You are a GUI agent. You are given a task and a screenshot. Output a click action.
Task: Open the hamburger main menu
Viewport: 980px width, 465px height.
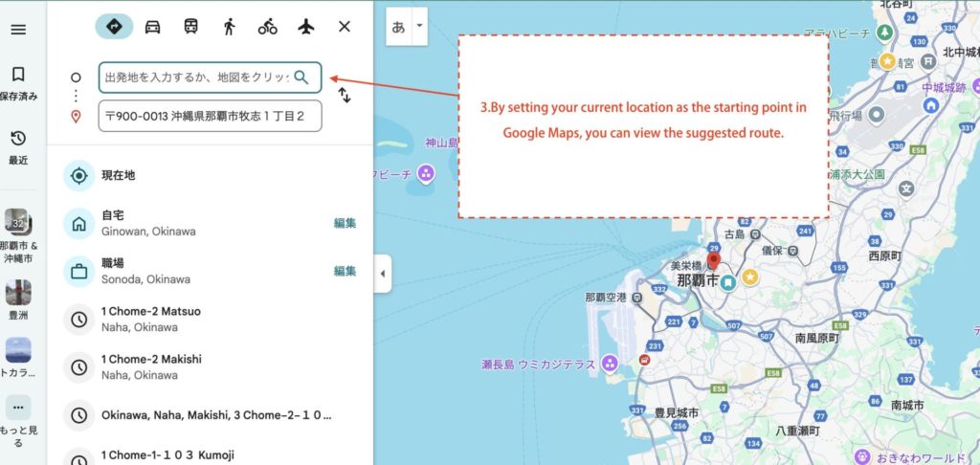pyautogui.click(x=18, y=30)
